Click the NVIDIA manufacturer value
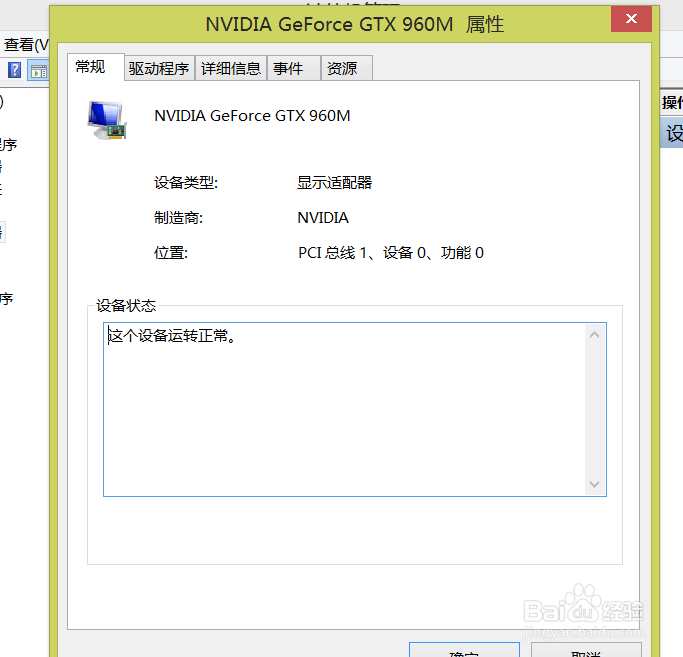 point(323,217)
